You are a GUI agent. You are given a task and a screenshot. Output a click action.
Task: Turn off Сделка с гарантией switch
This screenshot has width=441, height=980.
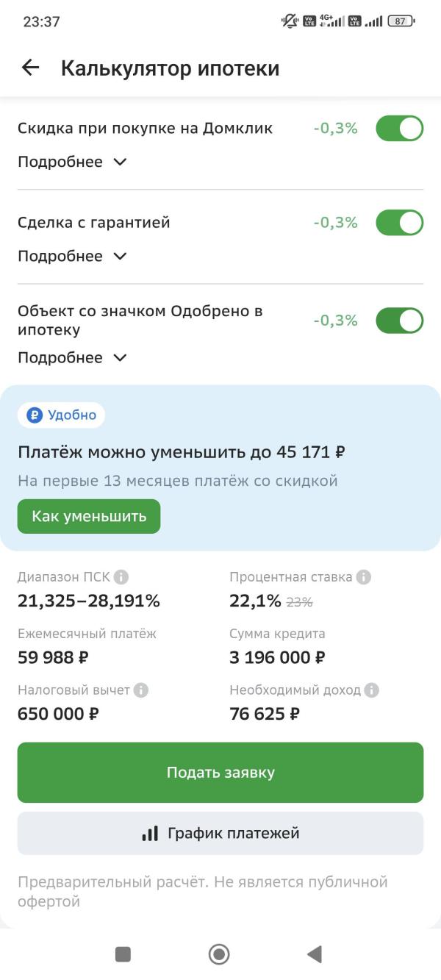[x=400, y=223]
